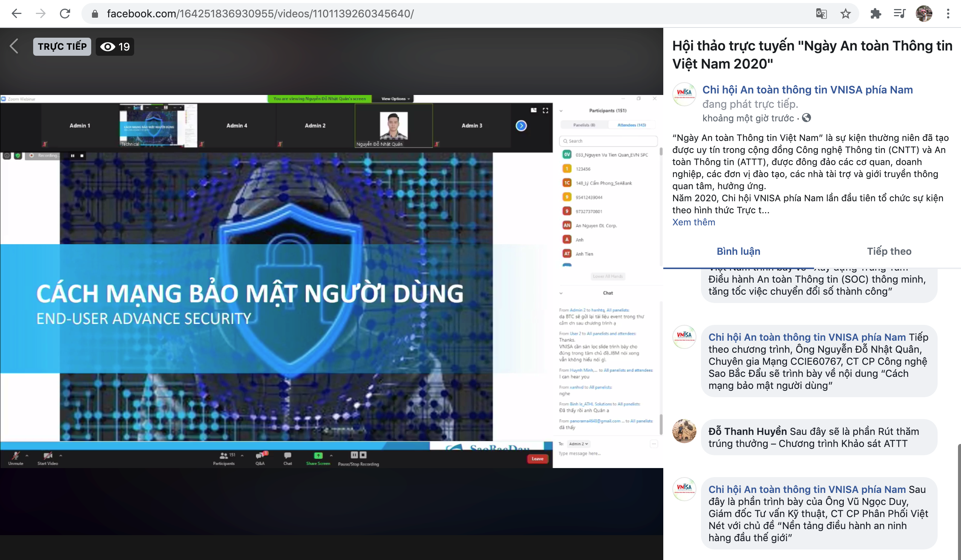Click the Chat panel icon
Screen dimensions: 961x560
click(x=288, y=456)
